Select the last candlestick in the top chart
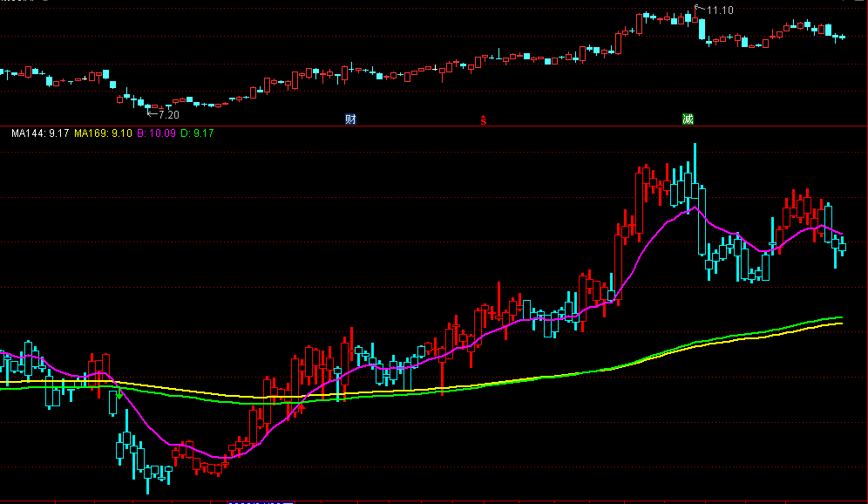The width and height of the screenshot is (868, 504). tap(842, 37)
